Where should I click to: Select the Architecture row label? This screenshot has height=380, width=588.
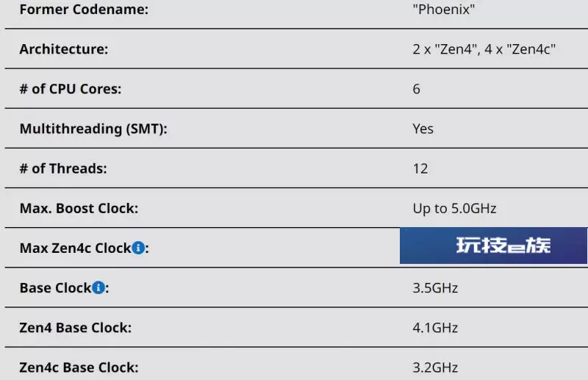(x=64, y=49)
